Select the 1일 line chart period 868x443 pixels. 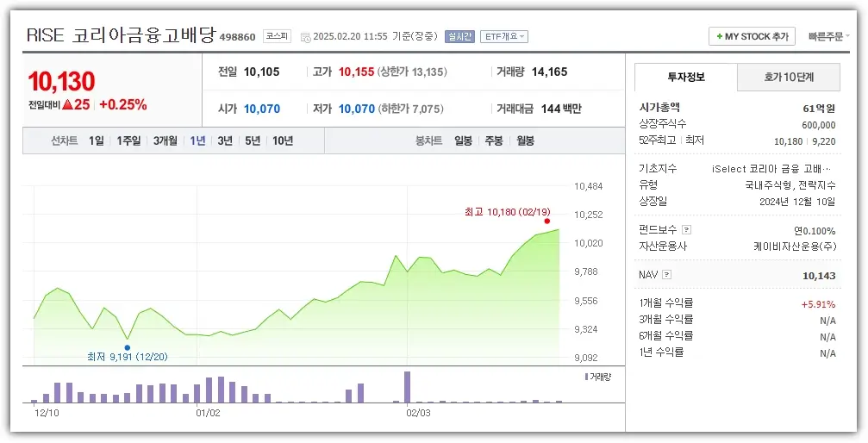coord(96,140)
